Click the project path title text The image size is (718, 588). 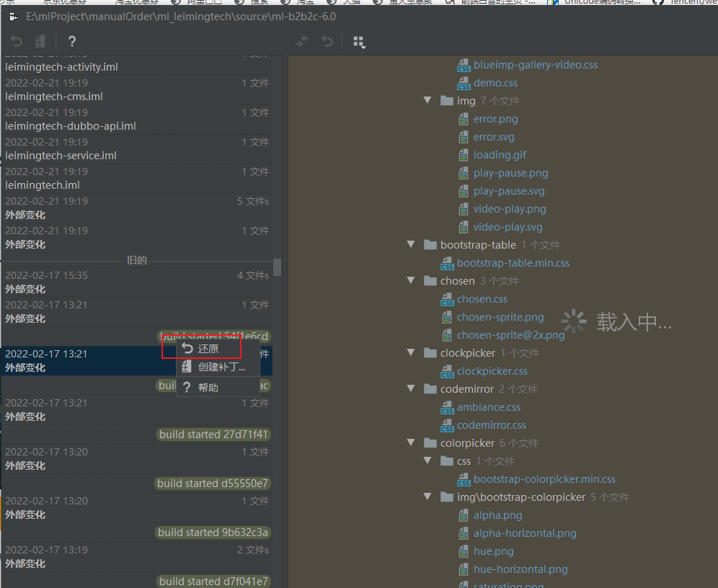tap(181, 17)
